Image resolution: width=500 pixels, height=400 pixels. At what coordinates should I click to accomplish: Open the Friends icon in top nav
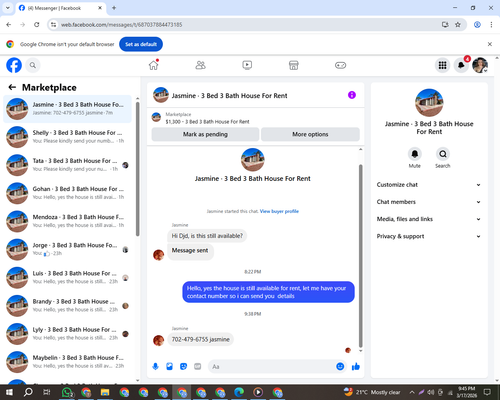click(200, 65)
